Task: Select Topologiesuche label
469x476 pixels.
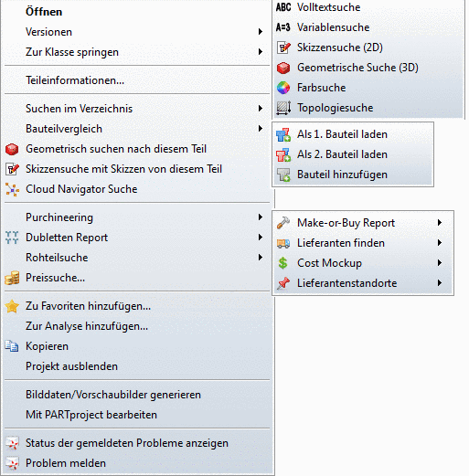Action: click(336, 108)
